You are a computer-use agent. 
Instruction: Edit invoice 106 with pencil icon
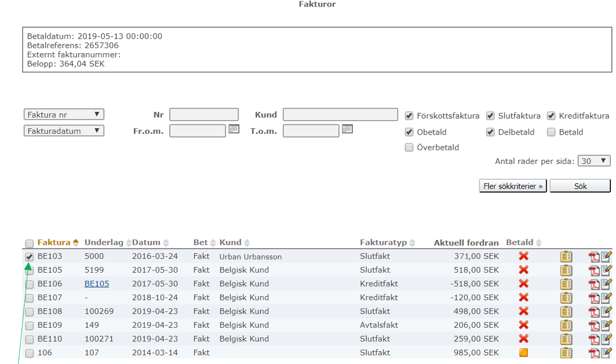click(x=606, y=353)
